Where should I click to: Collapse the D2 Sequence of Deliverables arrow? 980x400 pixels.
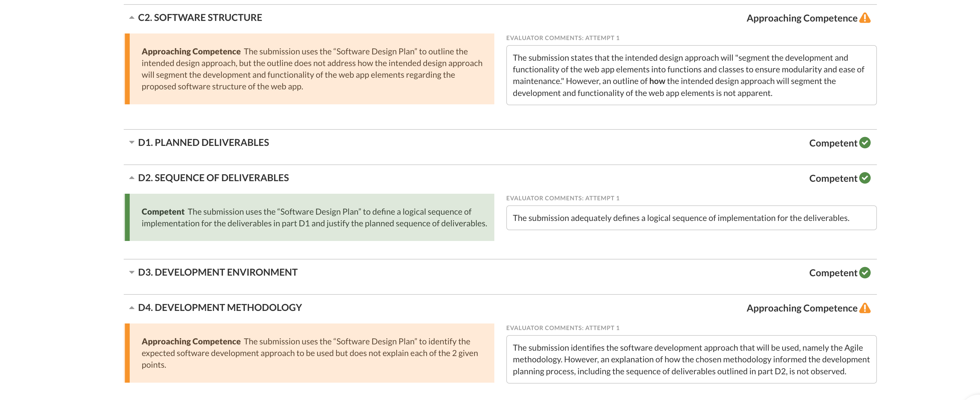(x=132, y=178)
